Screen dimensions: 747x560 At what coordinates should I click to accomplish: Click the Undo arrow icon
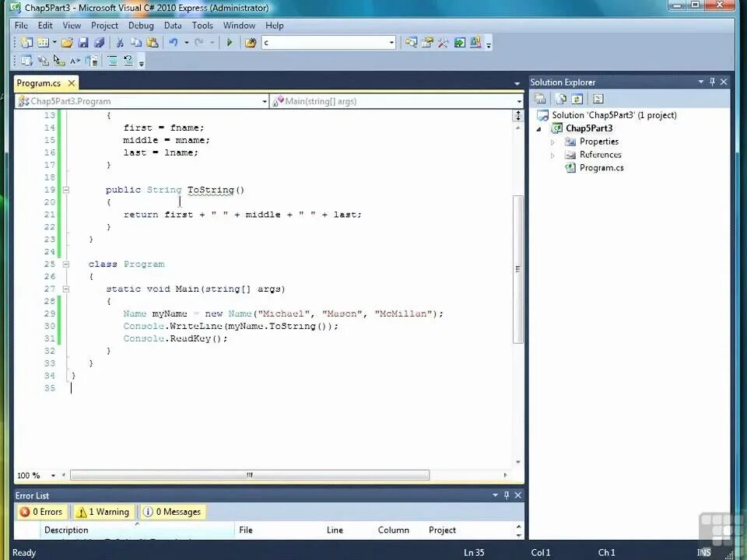(174, 43)
